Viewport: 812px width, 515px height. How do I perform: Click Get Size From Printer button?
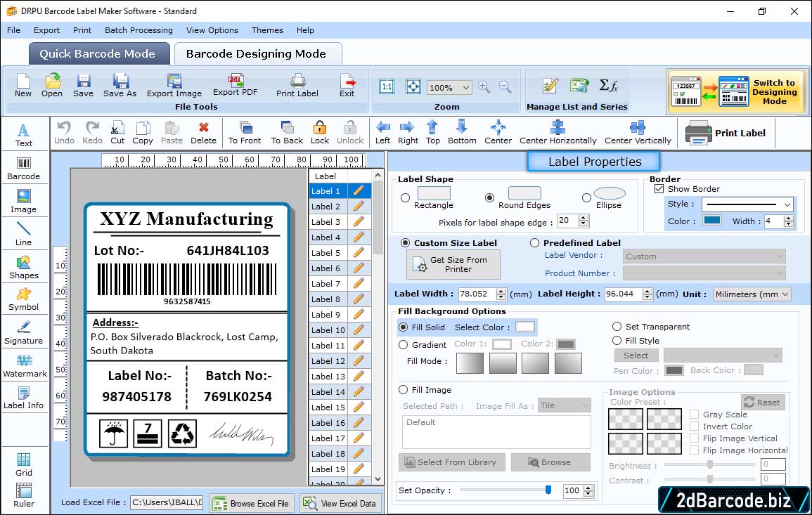click(453, 264)
